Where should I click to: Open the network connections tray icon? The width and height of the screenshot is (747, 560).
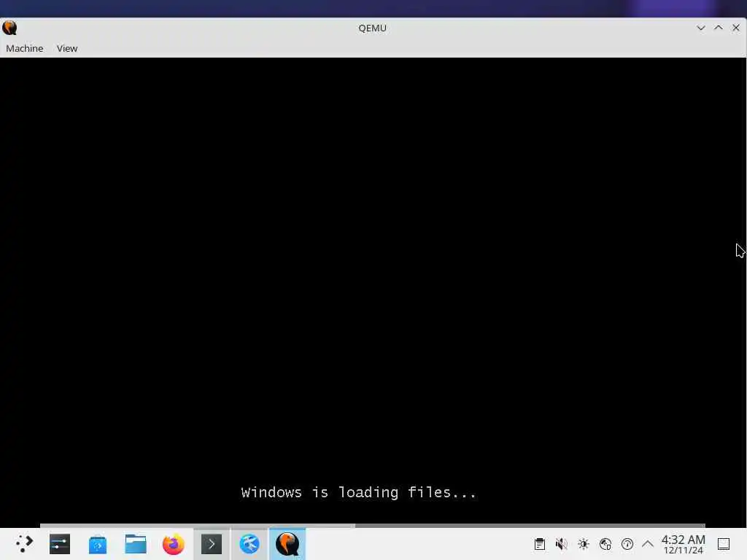click(x=605, y=544)
